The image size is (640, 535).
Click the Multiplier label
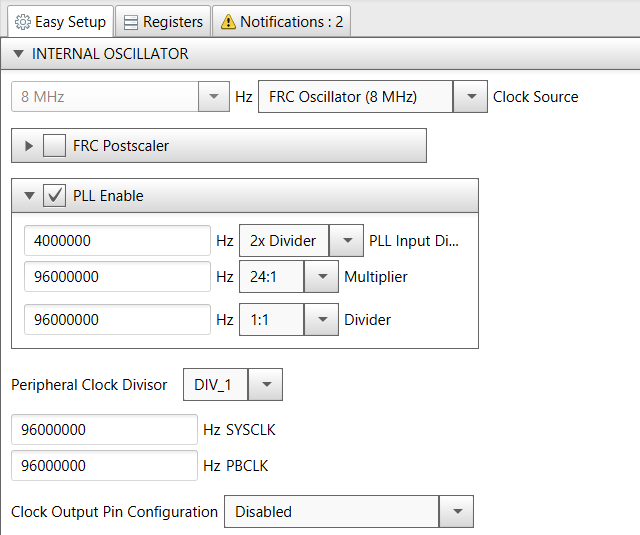coord(376,277)
